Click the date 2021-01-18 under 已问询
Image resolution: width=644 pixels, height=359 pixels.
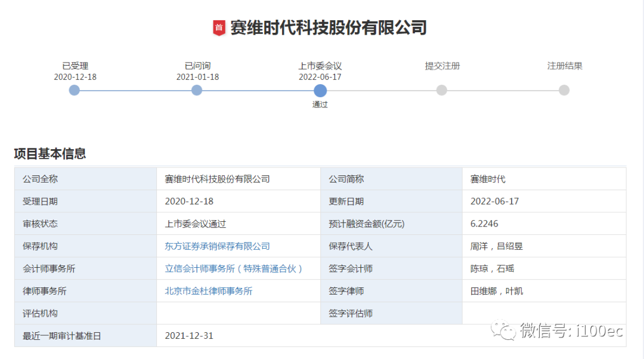click(197, 77)
